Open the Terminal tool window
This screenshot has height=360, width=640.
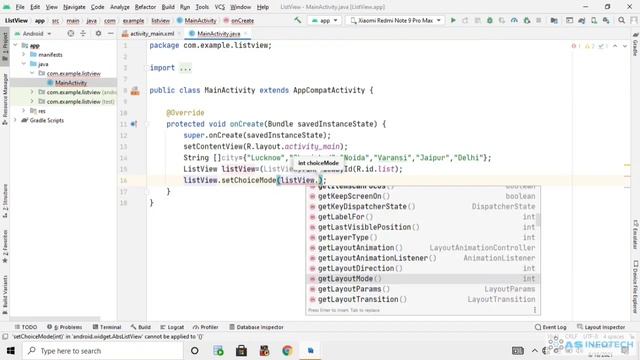click(107, 327)
